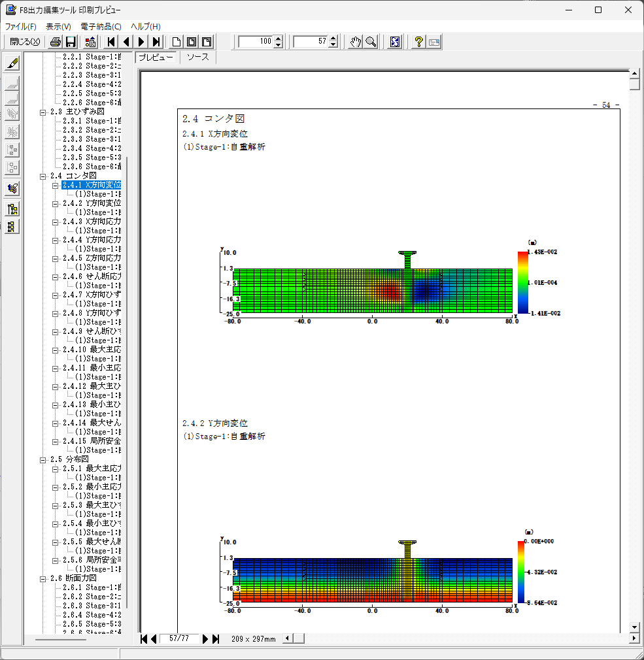Open help with the question mark icon
The width and height of the screenshot is (644, 660).
coord(418,42)
